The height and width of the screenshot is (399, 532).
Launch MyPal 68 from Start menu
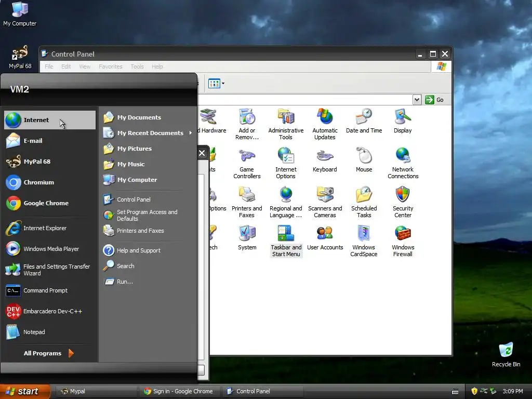49,162
